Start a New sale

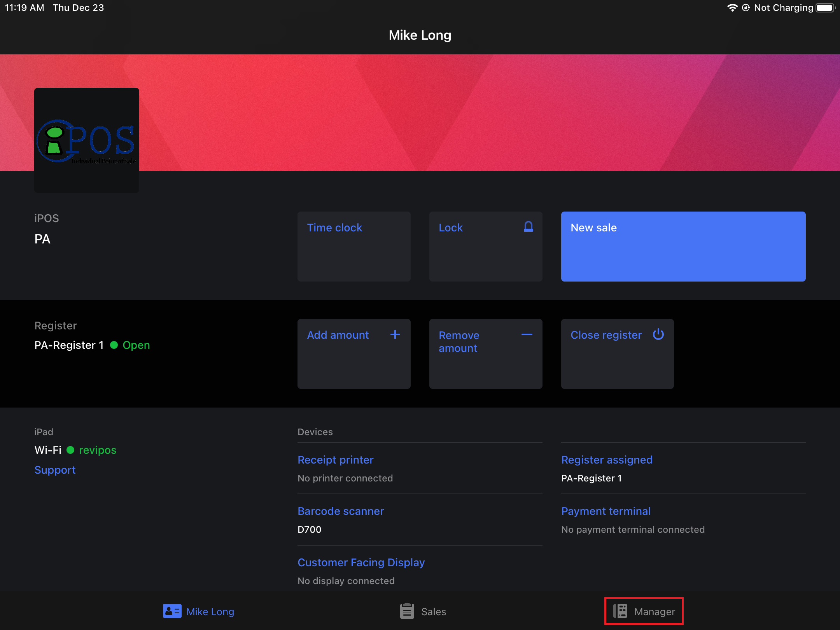683,247
